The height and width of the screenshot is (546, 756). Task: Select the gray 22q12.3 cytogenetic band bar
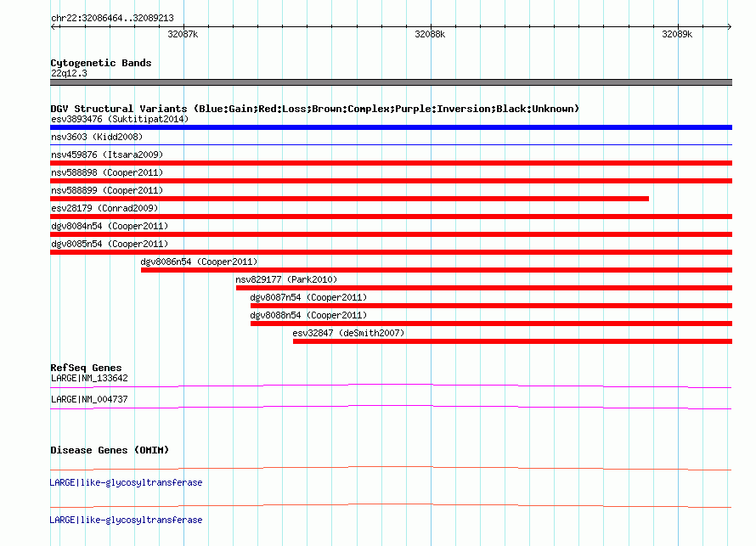[x=391, y=82]
